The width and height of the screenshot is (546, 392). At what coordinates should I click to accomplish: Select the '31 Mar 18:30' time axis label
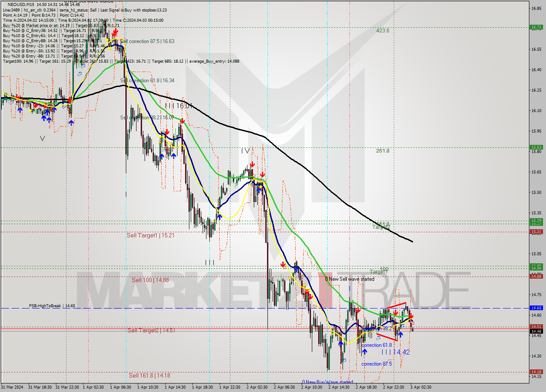click(40, 387)
